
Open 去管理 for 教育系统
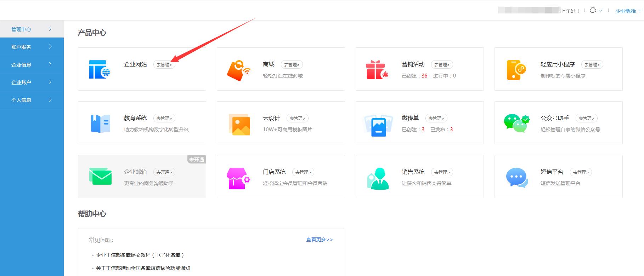click(164, 119)
